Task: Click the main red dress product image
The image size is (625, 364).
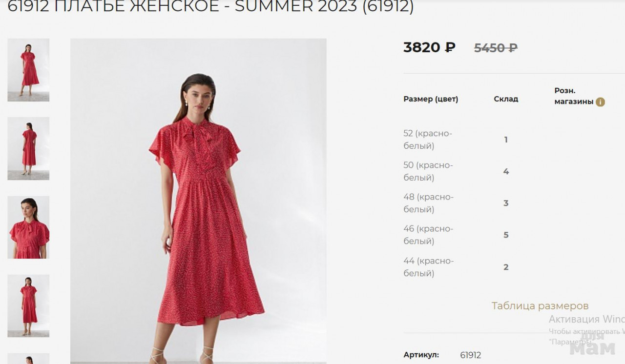Action: [198, 201]
